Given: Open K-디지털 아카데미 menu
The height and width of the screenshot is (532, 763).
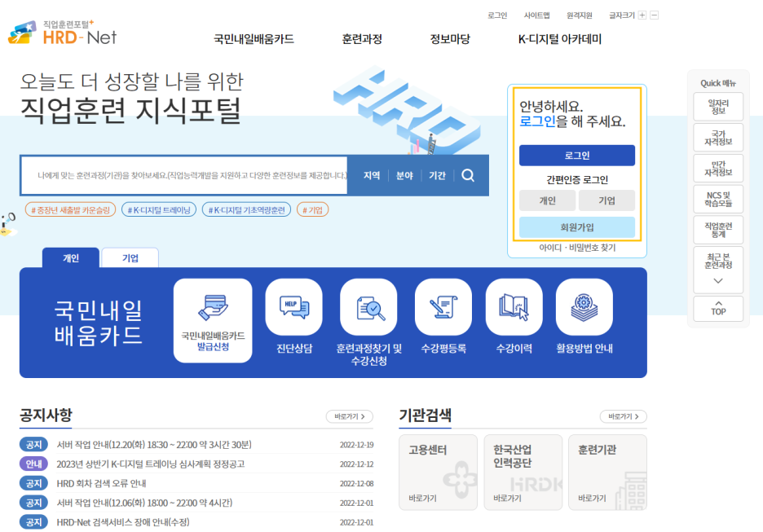Looking at the screenshot, I should tap(560, 39).
